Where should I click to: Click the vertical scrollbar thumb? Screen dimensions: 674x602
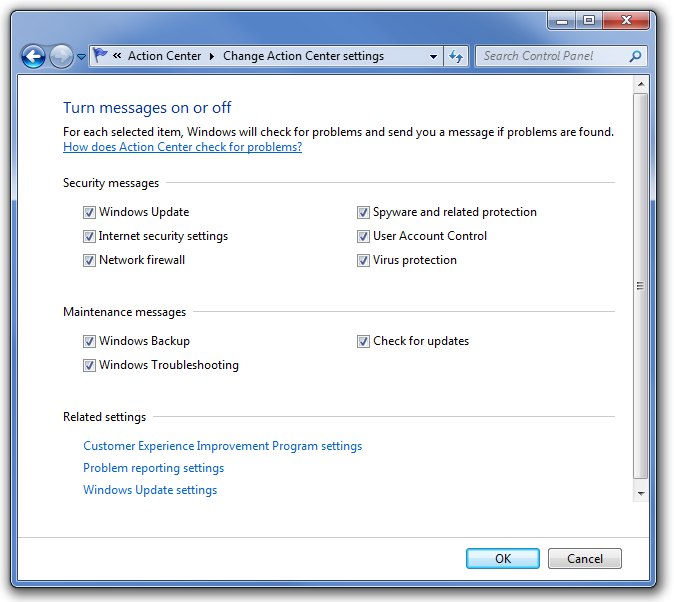tap(641, 286)
